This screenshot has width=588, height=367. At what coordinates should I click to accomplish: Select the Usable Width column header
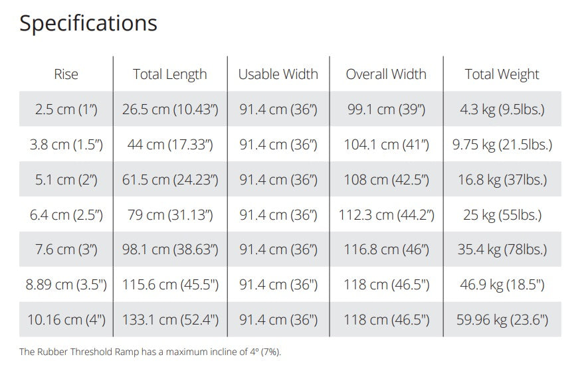pos(278,74)
